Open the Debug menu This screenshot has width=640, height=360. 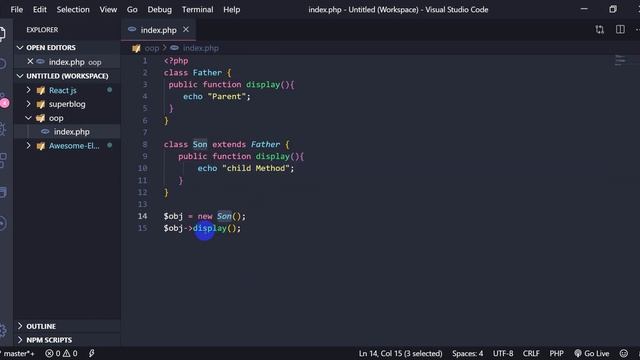[160, 9]
